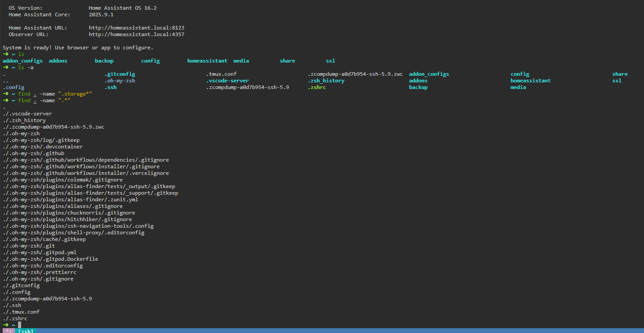Viewport: 644px width, 333px height.
Task: Select the .zshrc file in the listing
Action: pyautogui.click(x=317, y=87)
